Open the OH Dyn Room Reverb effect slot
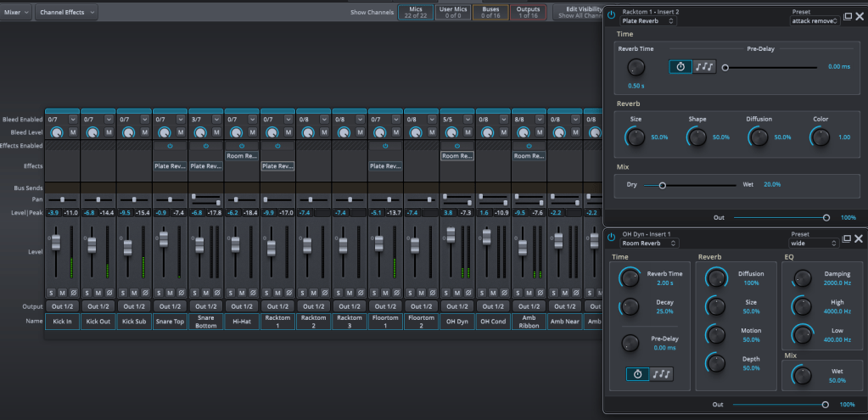This screenshot has width=868, height=420. pos(456,156)
